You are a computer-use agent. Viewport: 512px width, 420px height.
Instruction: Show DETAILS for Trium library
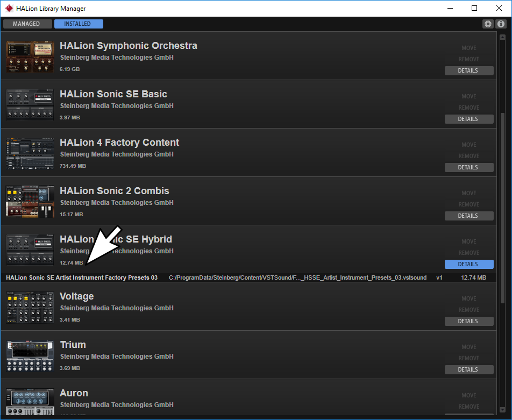(x=469, y=369)
